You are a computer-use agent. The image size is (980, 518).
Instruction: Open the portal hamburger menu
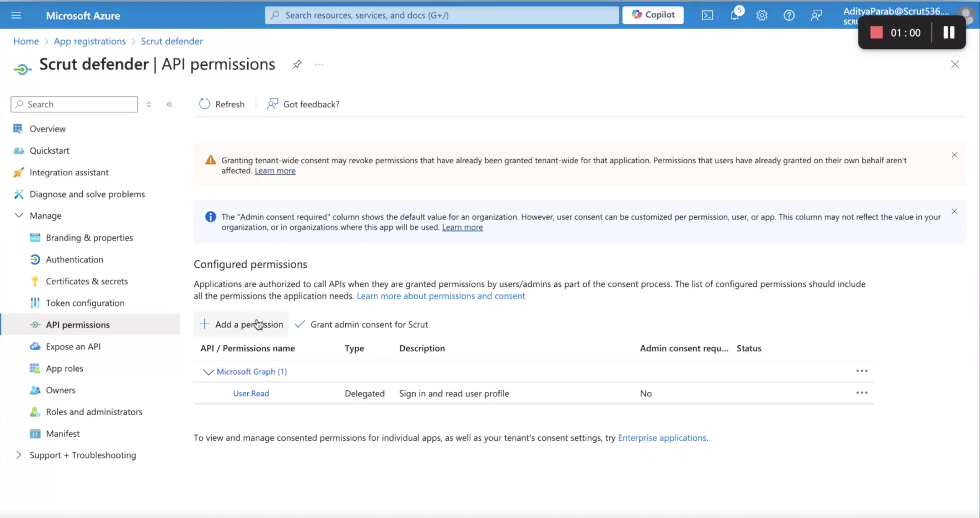16,15
